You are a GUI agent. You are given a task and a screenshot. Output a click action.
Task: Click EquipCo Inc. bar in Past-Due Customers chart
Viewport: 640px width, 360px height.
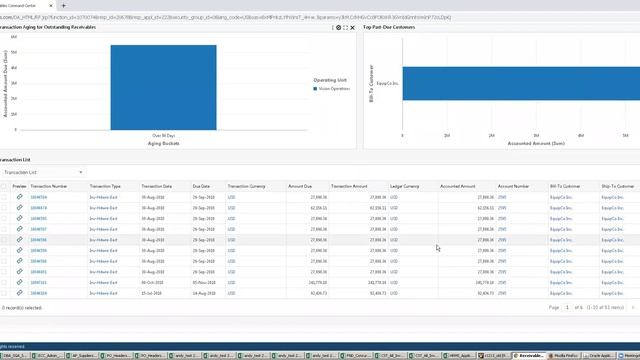[521, 83]
